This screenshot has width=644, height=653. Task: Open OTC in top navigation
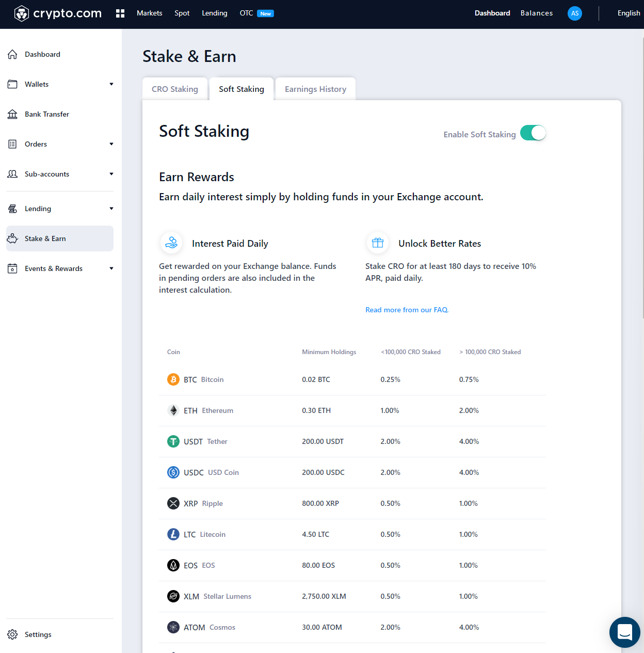pyautogui.click(x=246, y=13)
